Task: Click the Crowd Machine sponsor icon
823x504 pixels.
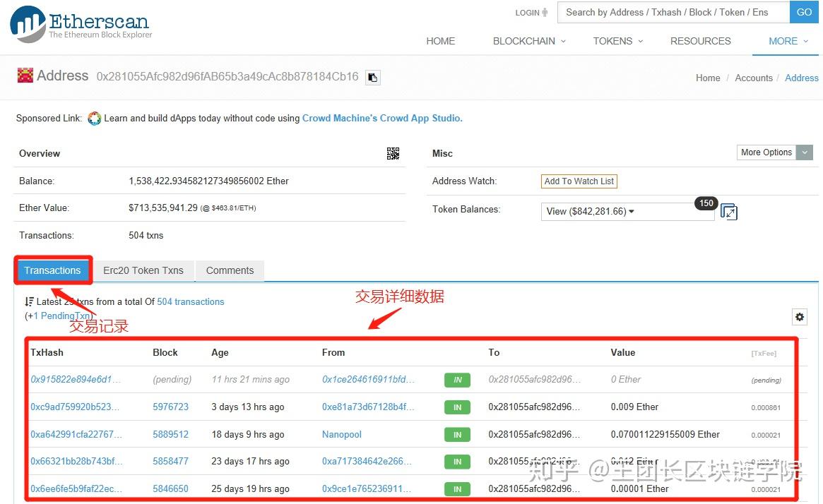Action: [95, 119]
